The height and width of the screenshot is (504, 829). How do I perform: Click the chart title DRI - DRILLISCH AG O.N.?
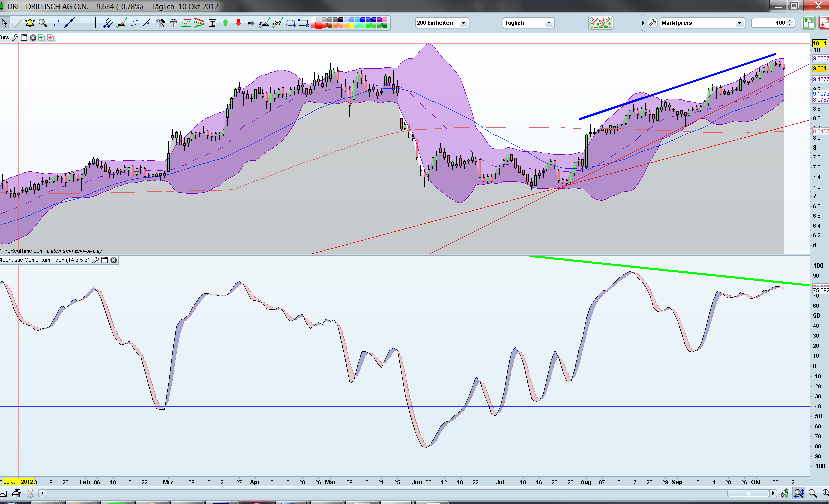tap(48, 7)
